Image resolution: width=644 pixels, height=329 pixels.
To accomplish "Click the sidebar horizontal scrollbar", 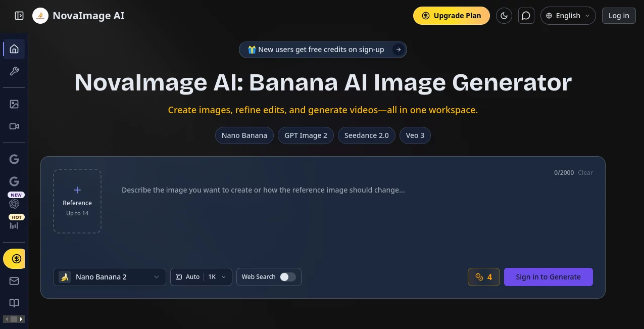I will (14, 319).
